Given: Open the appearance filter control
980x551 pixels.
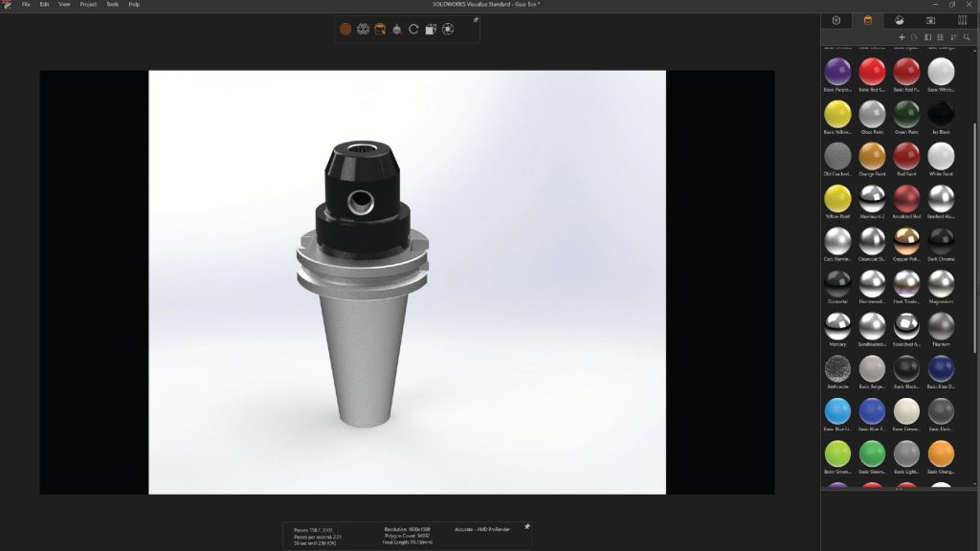Looking at the screenshot, I should point(915,36).
